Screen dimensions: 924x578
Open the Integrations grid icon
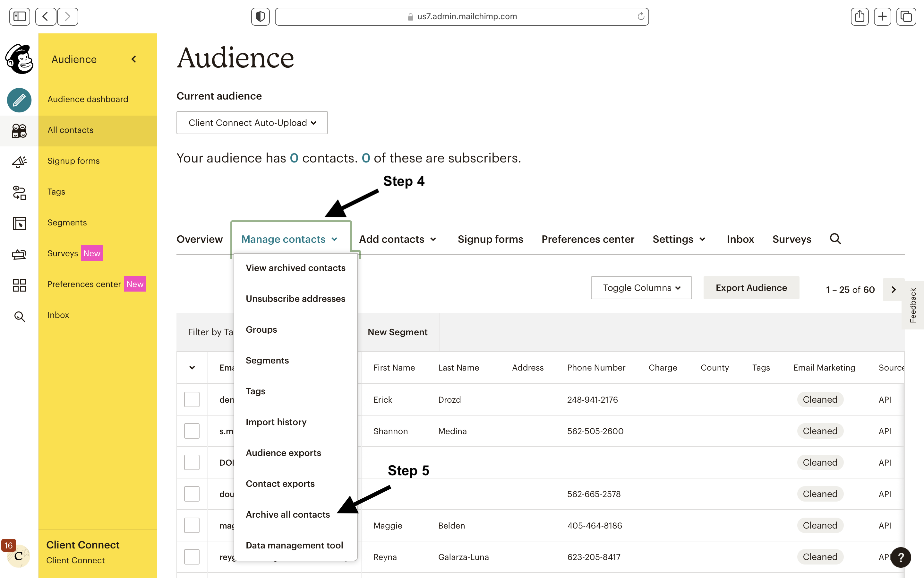tap(19, 285)
